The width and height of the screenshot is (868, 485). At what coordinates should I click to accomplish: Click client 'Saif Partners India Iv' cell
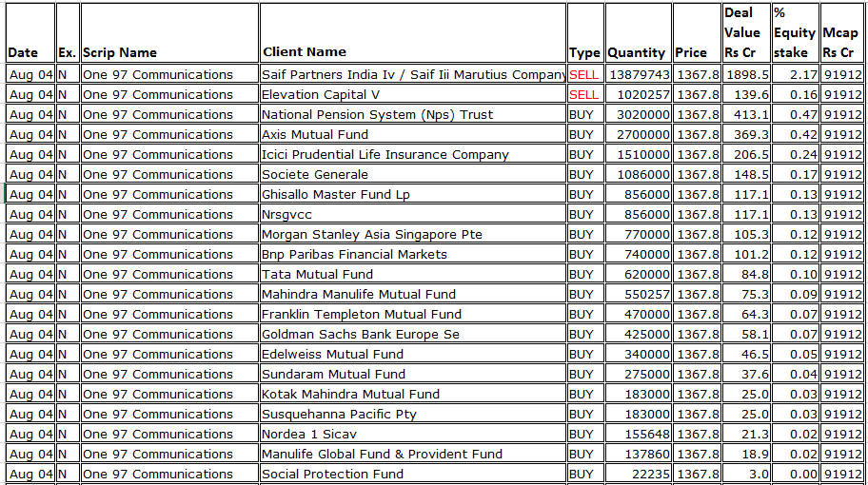413,75
